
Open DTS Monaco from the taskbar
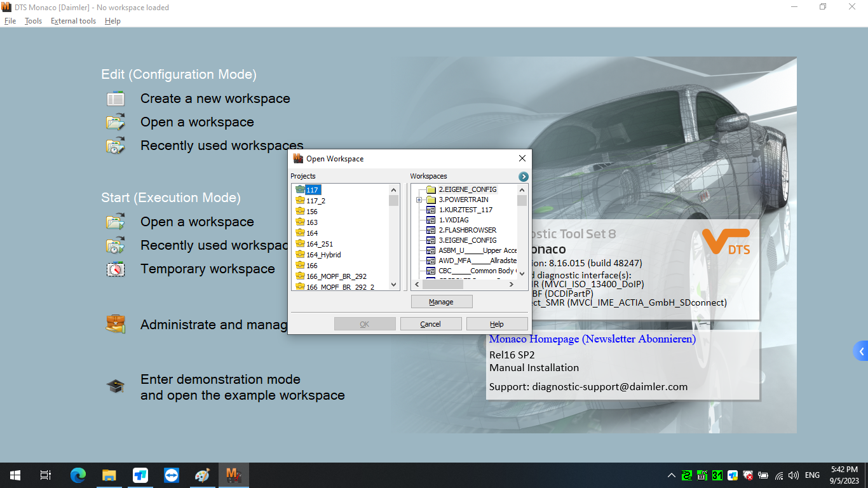click(x=233, y=475)
